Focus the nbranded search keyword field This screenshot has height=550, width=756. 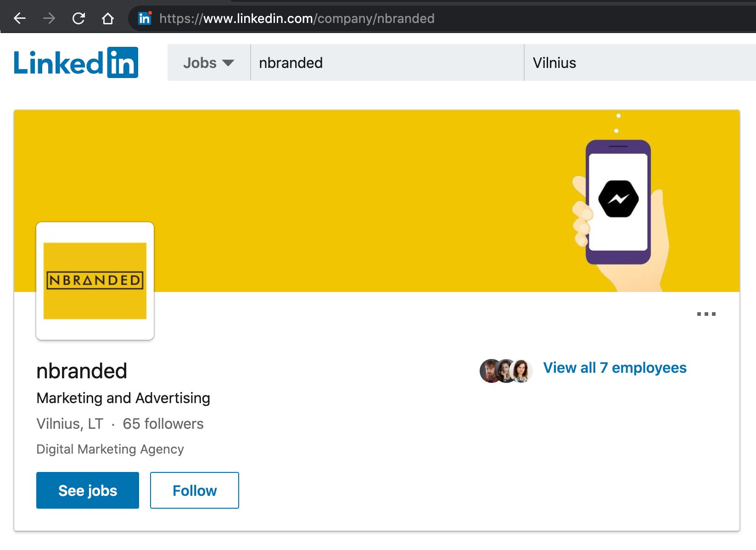coord(387,62)
